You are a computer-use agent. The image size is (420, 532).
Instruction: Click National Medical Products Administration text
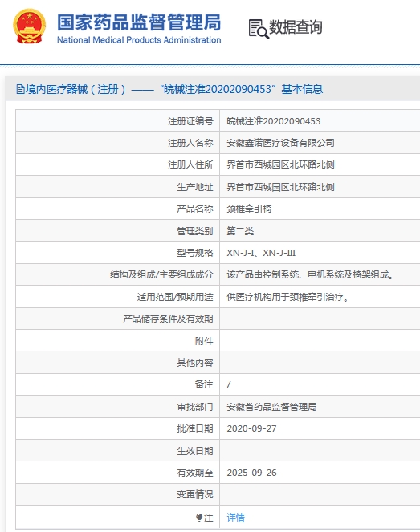click(x=139, y=40)
